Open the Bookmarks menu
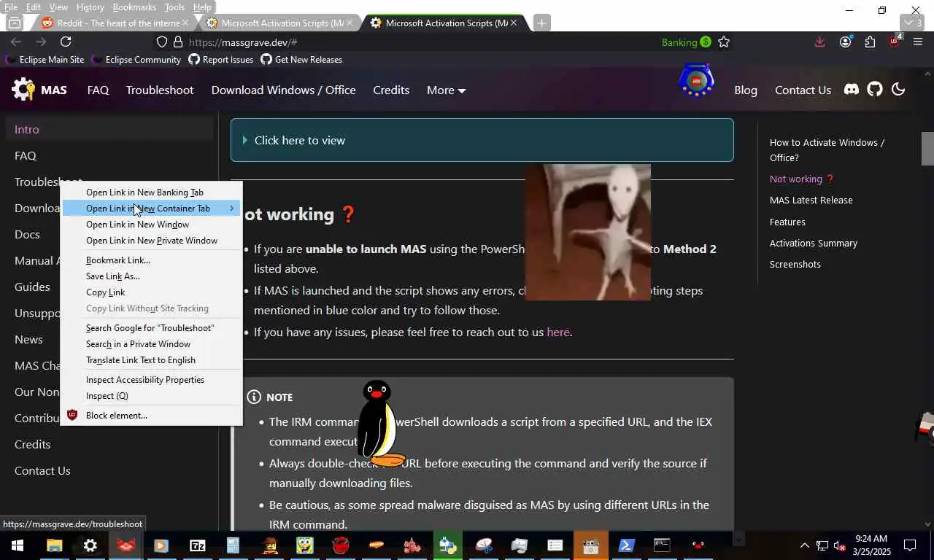Viewport: 934px width, 560px height. [134, 7]
